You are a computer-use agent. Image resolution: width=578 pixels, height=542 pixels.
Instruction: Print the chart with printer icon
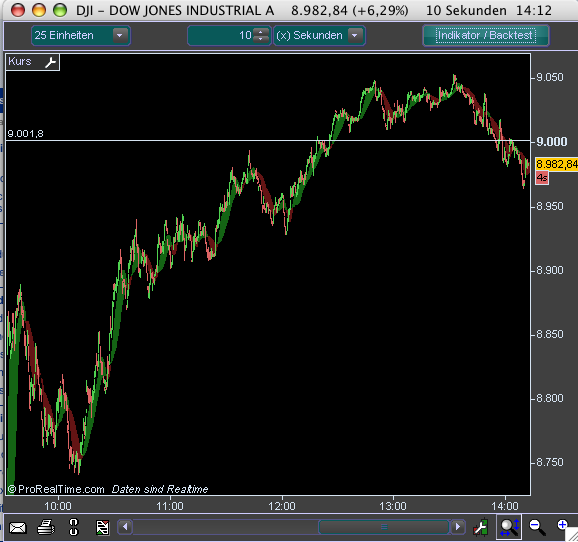click(x=46, y=527)
